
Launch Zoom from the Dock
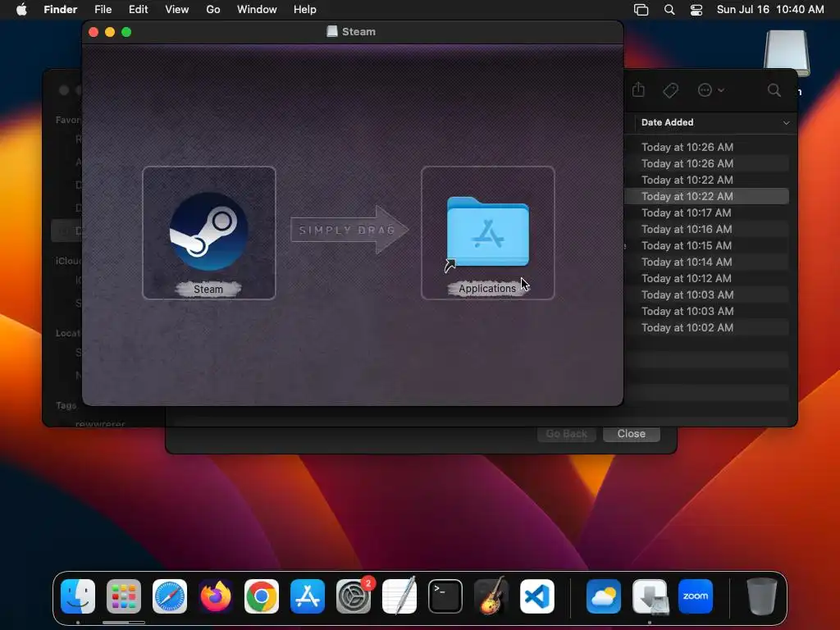tap(696, 596)
